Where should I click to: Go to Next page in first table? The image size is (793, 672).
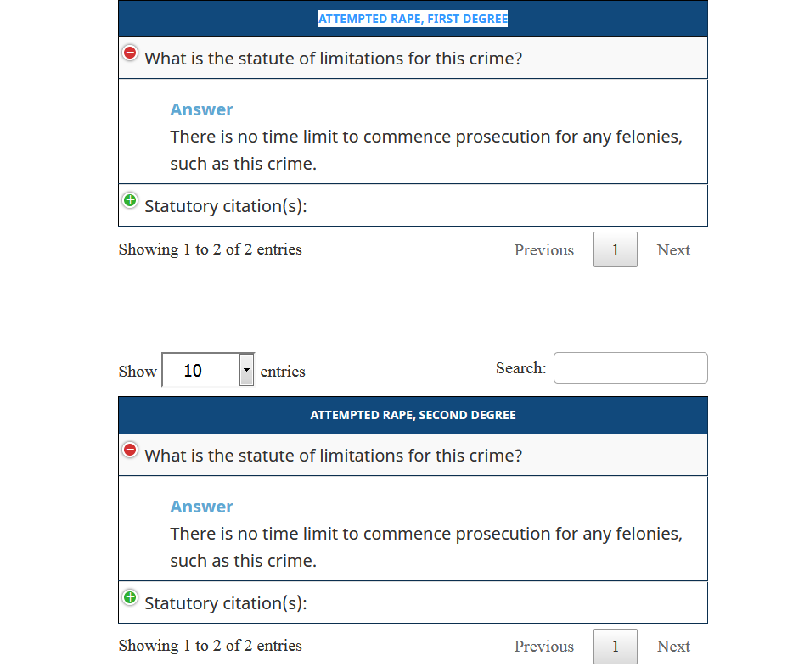click(x=673, y=250)
